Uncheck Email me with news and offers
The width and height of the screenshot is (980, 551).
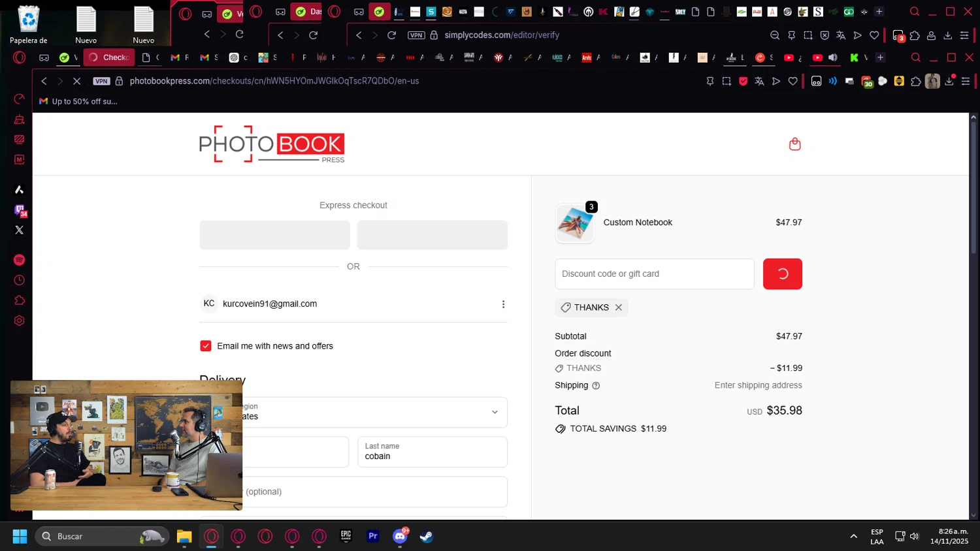206,346
